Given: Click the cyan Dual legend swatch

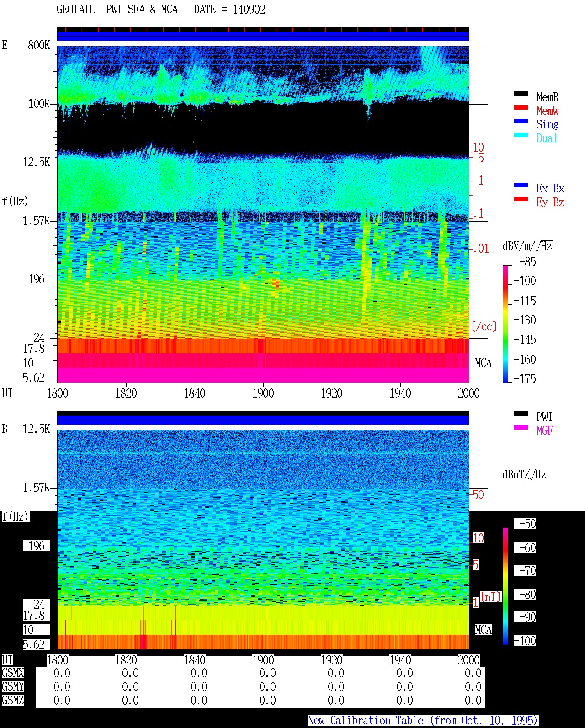Looking at the screenshot, I should [521, 135].
